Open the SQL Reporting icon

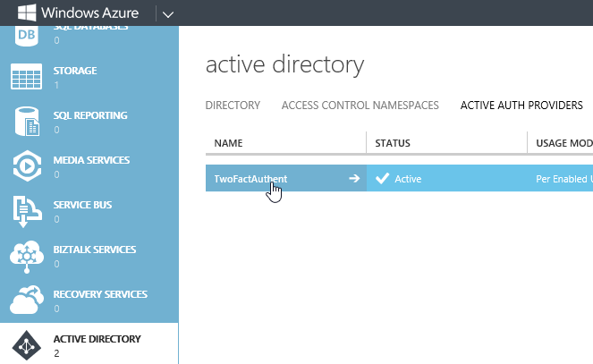click(26, 123)
